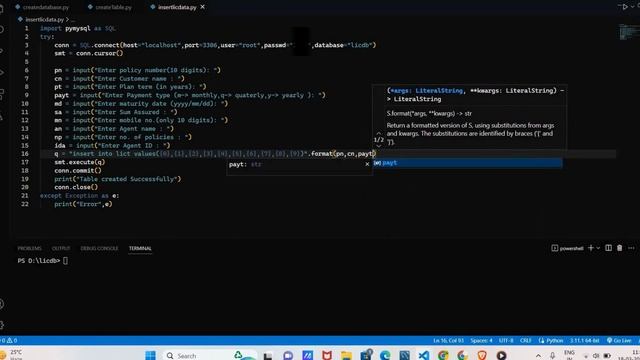Open File Explorer from the taskbar
Image resolution: width=640 pixels, height=360 pixels.
tap(346, 355)
